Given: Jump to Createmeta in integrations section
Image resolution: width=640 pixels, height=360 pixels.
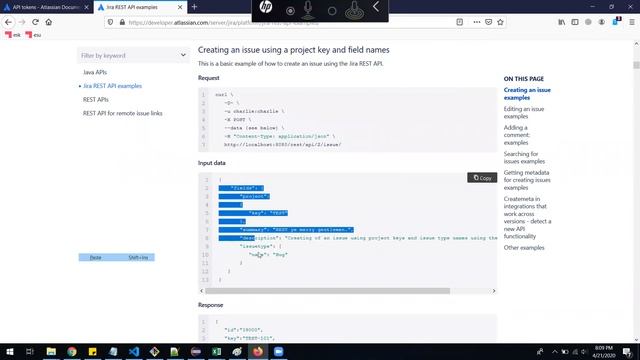Looking at the screenshot, I should pyautogui.click(x=527, y=218).
